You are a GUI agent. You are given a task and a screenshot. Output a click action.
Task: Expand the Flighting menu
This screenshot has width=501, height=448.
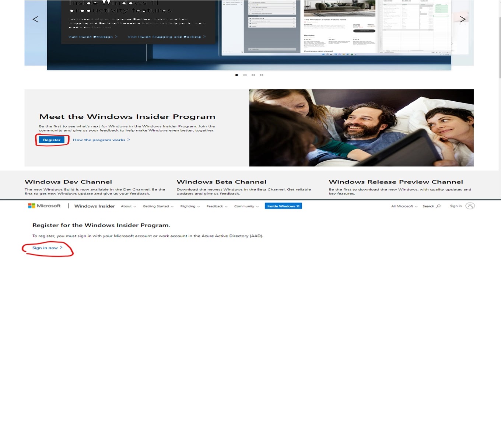pos(190,206)
